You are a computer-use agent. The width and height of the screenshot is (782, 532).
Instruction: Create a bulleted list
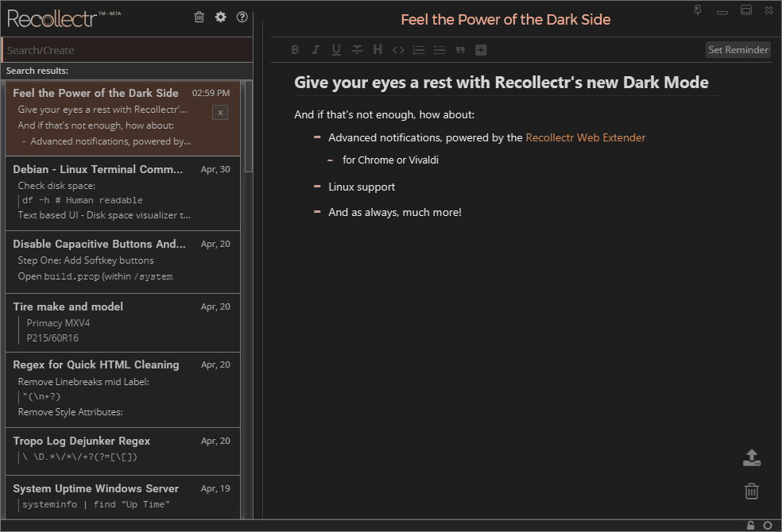tap(439, 50)
